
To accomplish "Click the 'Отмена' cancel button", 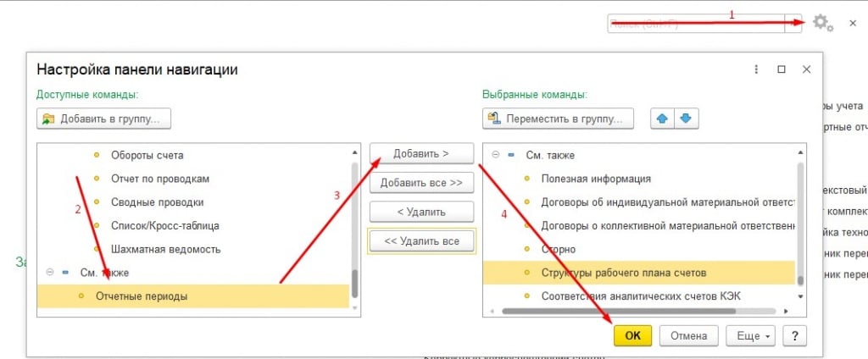I will tap(688, 335).
